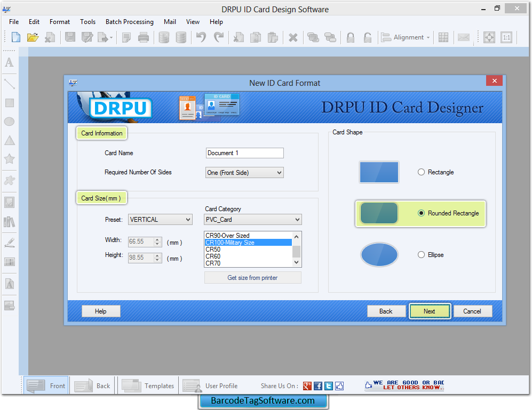Image resolution: width=532 pixels, height=410 pixels.
Task: Click the email envelope toolbar icon
Action: coord(464,37)
